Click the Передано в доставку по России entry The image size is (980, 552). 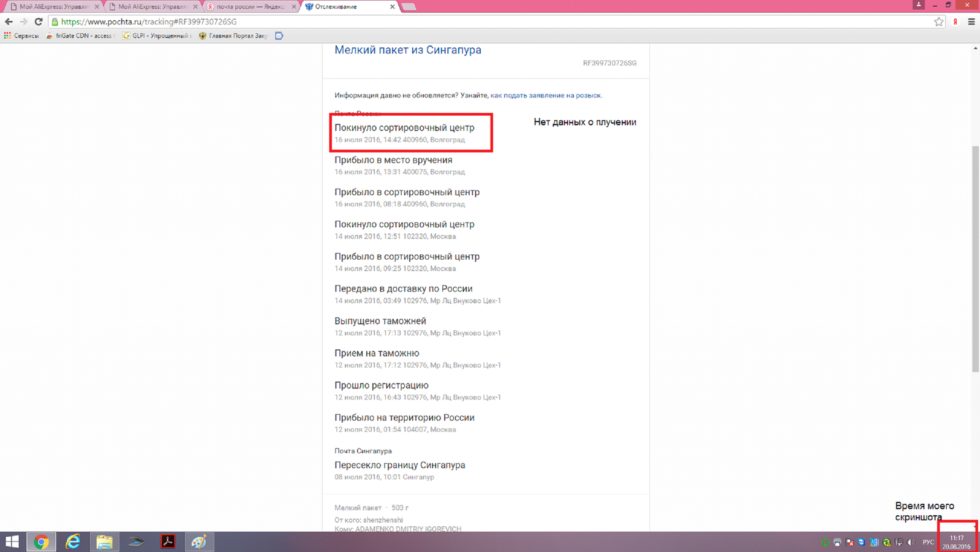(404, 289)
